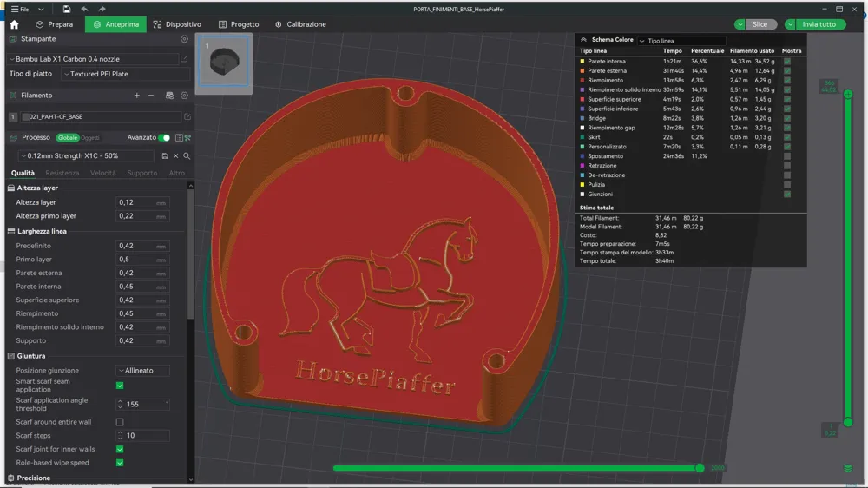Hide Bridge lines in preview
Image resolution: width=868 pixels, height=488 pixels.
[x=787, y=118]
